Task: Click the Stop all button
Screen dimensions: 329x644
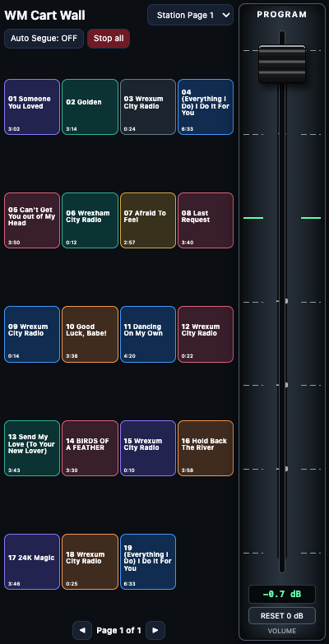Action: click(x=109, y=39)
